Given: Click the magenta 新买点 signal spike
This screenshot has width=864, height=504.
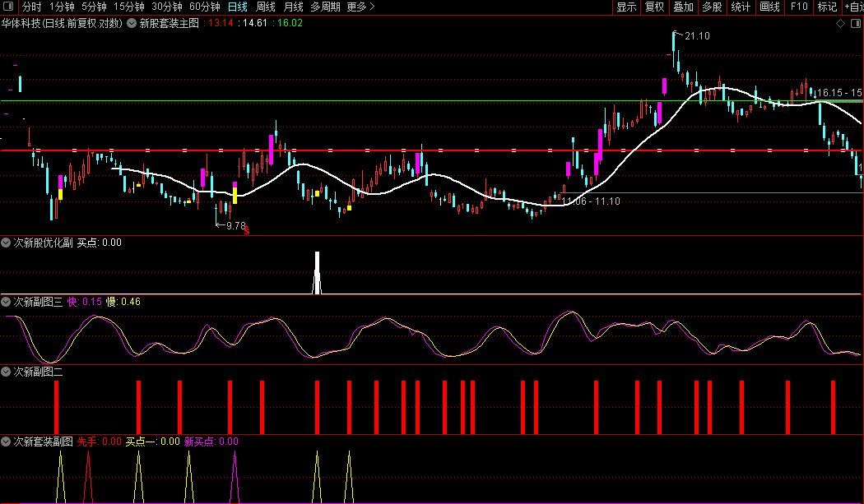Looking at the screenshot, I should [235, 477].
